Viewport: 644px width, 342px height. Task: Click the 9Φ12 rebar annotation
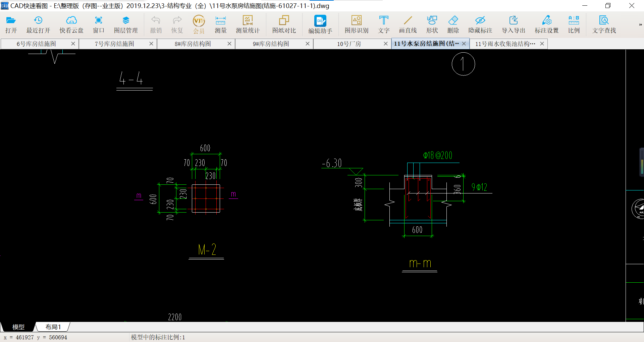(479, 187)
